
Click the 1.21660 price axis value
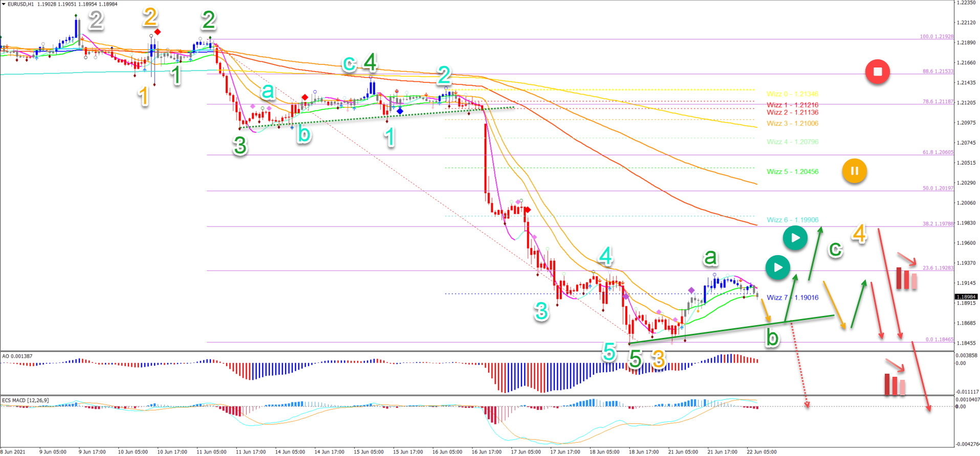pos(966,63)
